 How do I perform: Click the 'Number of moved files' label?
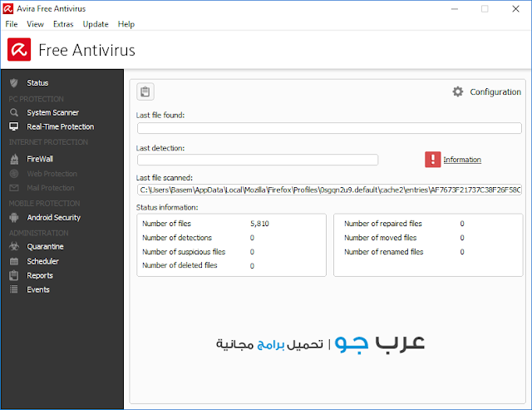click(381, 238)
